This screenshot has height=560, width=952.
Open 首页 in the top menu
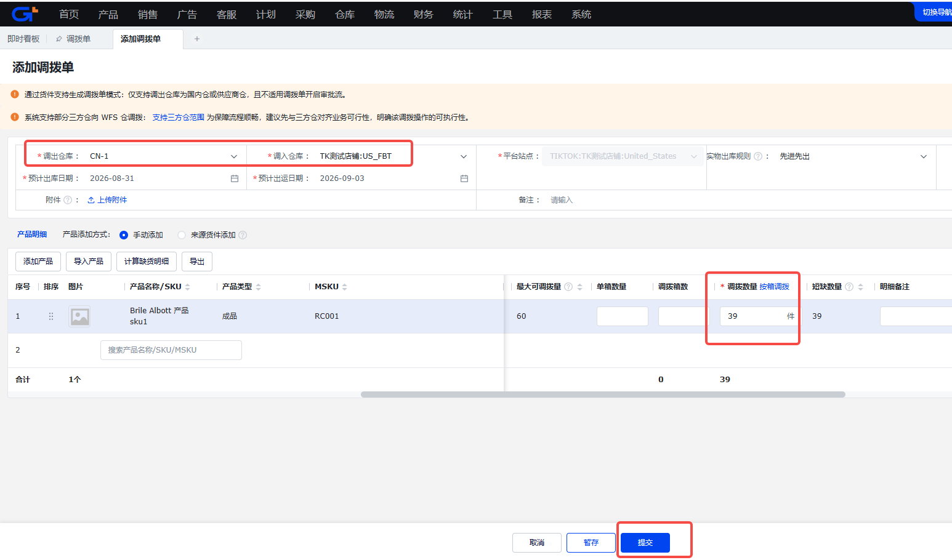point(69,14)
